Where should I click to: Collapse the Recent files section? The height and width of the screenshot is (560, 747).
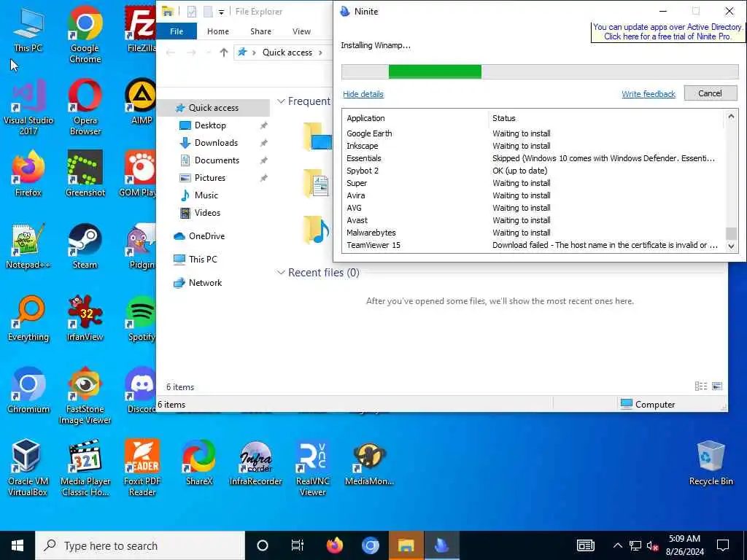click(x=281, y=273)
